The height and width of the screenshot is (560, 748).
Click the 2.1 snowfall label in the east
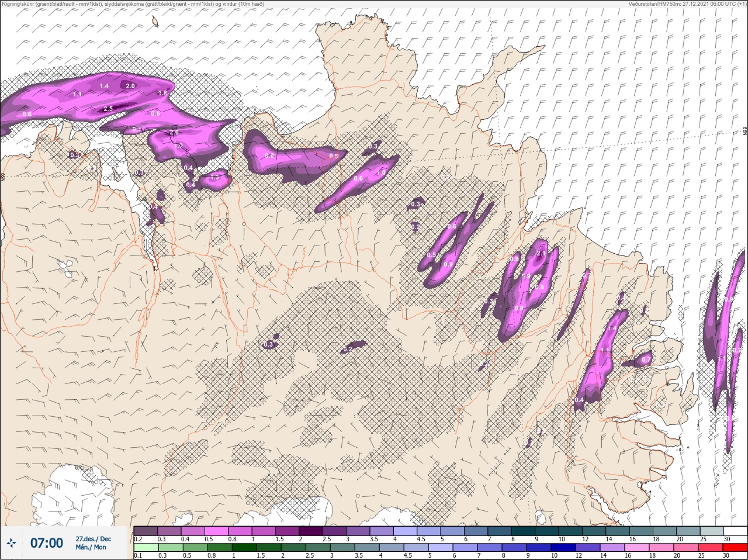[541, 254]
